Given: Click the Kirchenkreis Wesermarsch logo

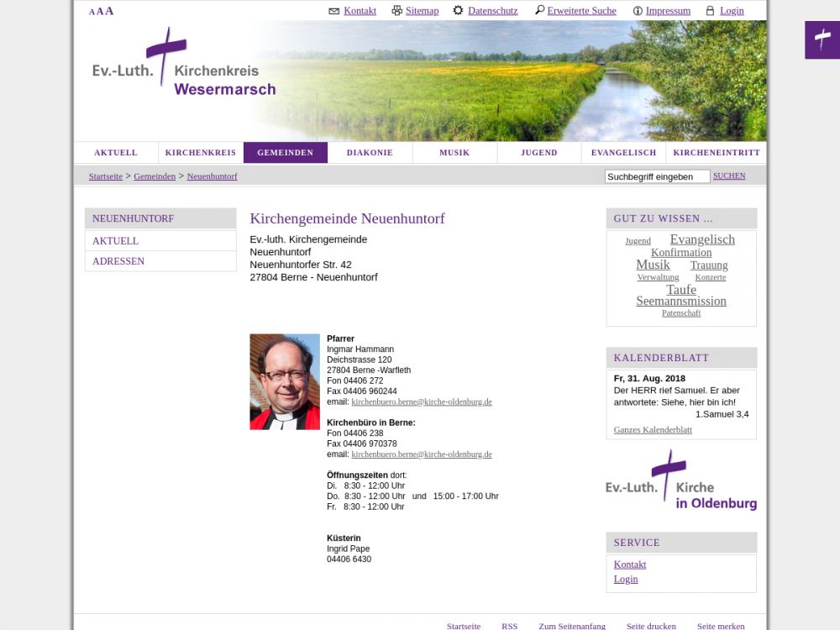Looking at the screenshot, I should (x=184, y=64).
